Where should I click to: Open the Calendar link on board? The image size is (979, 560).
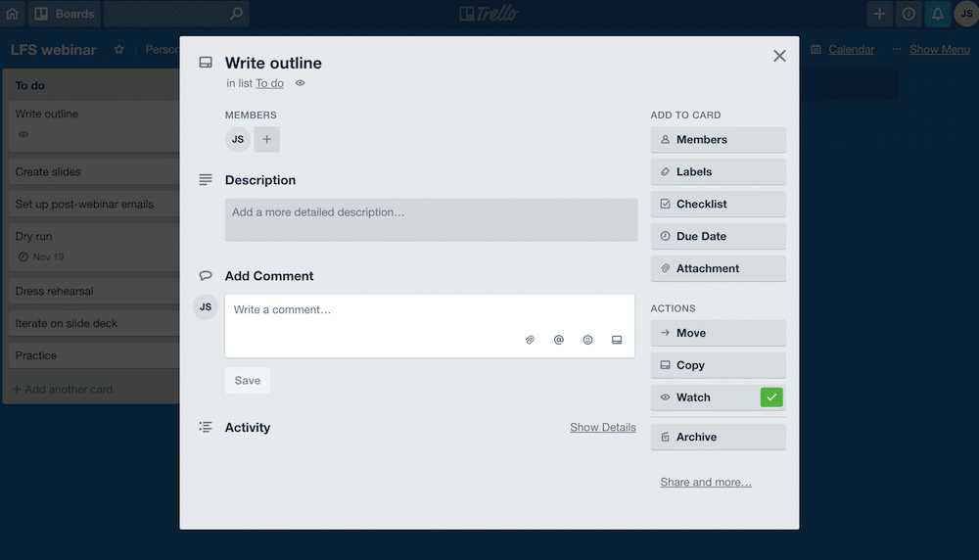pos(851,49)
